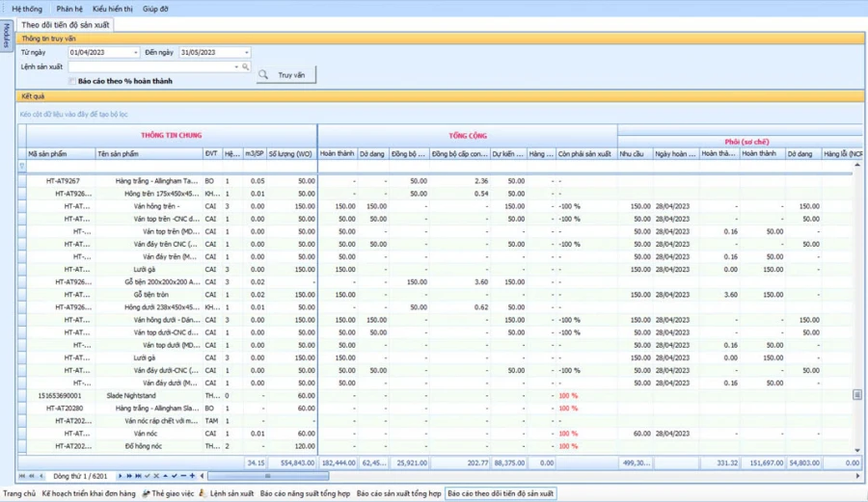Click the navigator minus (delete row) icon
Image resolution: width=868 pixels, height=502 pixels.
click(x=183, y=475)
